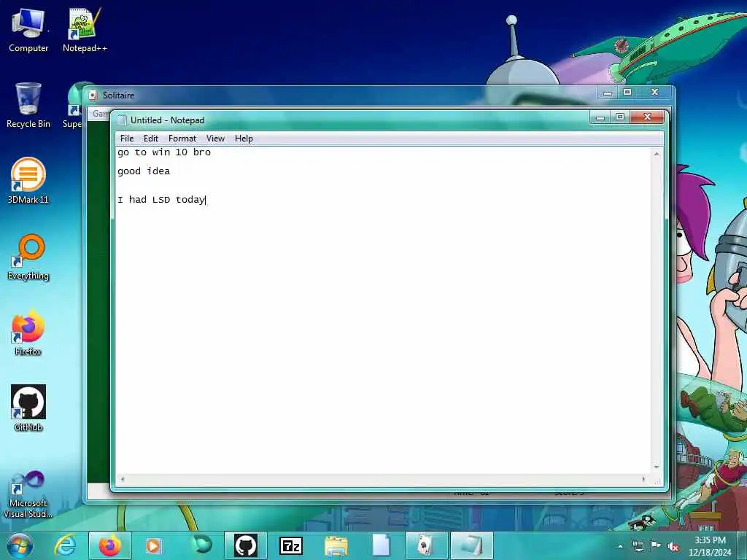Image resolution: width=747 pixels, height=560 pixels.
Task: Minimize the Notepad window
Action: 600,117
